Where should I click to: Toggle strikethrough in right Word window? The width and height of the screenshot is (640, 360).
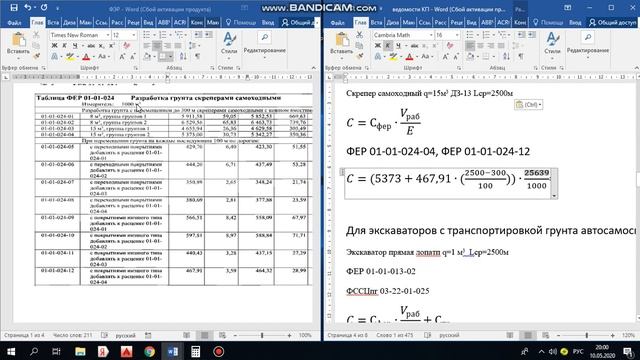414,46
